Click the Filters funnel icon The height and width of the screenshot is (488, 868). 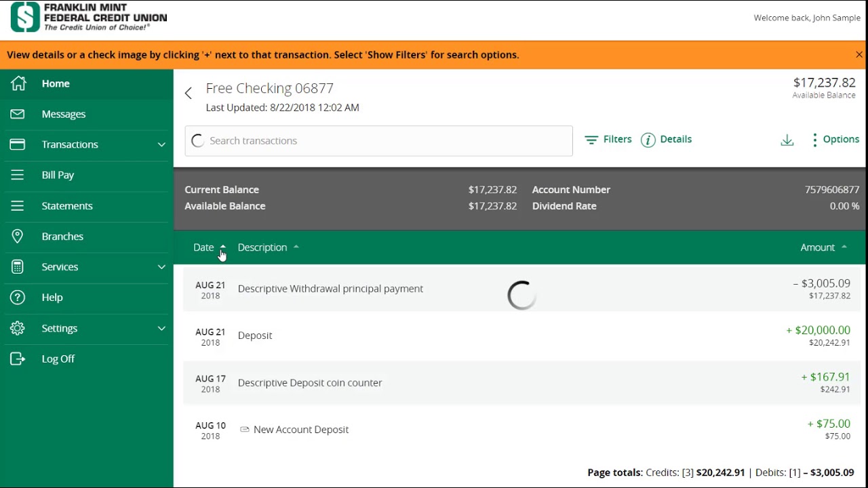click(x=591, y=140)
